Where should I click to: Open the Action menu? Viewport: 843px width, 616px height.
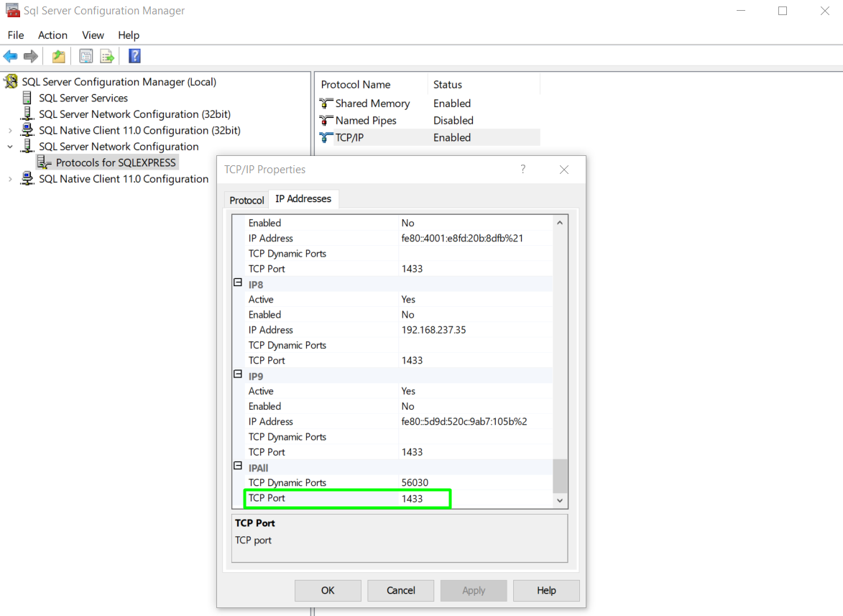coord(52,35)
